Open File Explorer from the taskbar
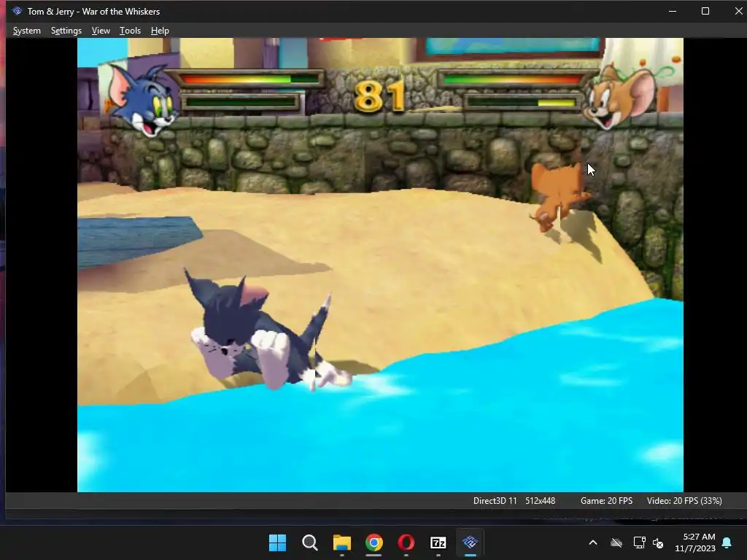This screenshot has height=560, width=747. point(341,542)
